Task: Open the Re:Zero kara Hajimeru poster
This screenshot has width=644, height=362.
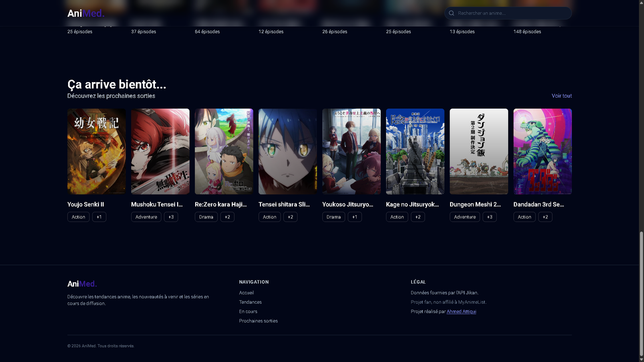Action: coord(224,151)
